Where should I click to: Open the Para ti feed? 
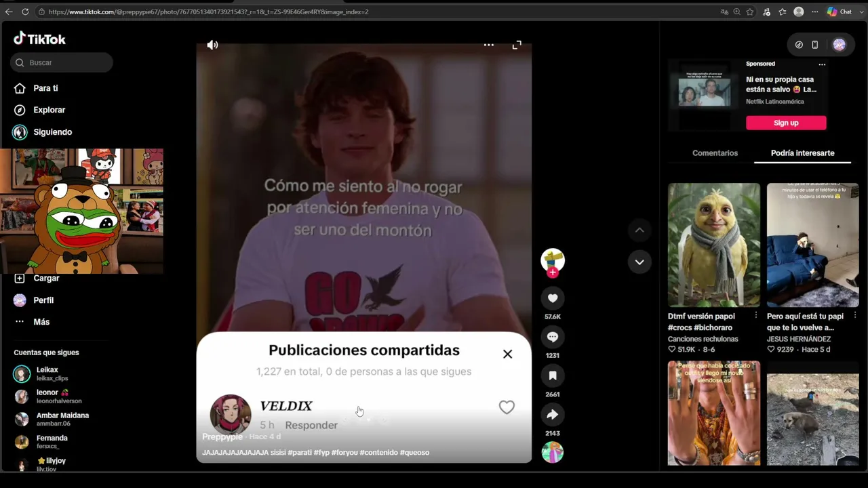[36, 88]
